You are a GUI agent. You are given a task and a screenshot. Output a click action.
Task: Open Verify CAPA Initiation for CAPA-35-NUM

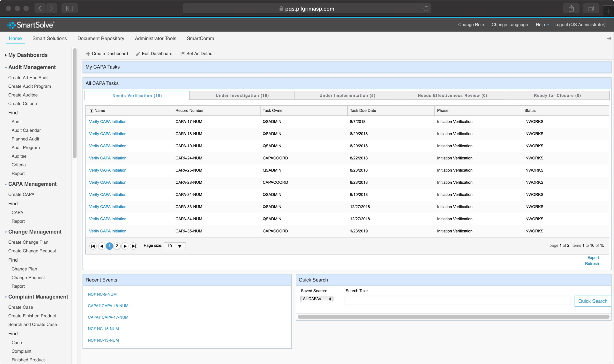click(108, 231)
